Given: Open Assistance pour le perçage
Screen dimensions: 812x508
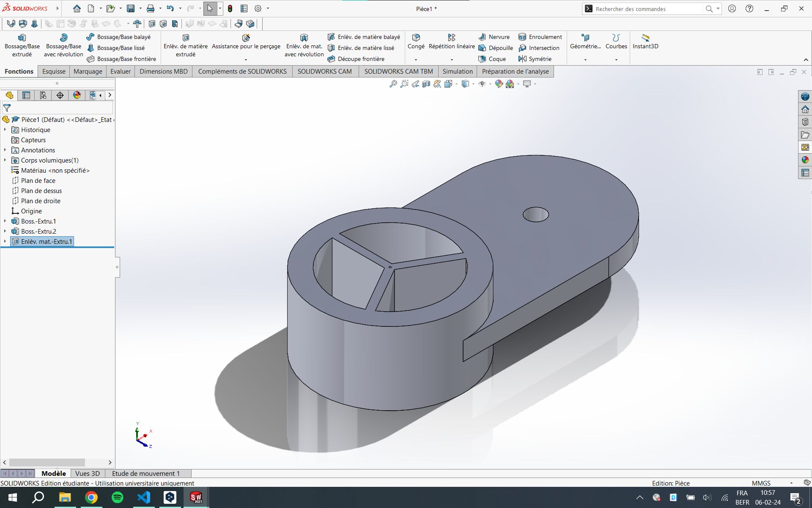Looking at the screenshot, I should tap(246, 42).
